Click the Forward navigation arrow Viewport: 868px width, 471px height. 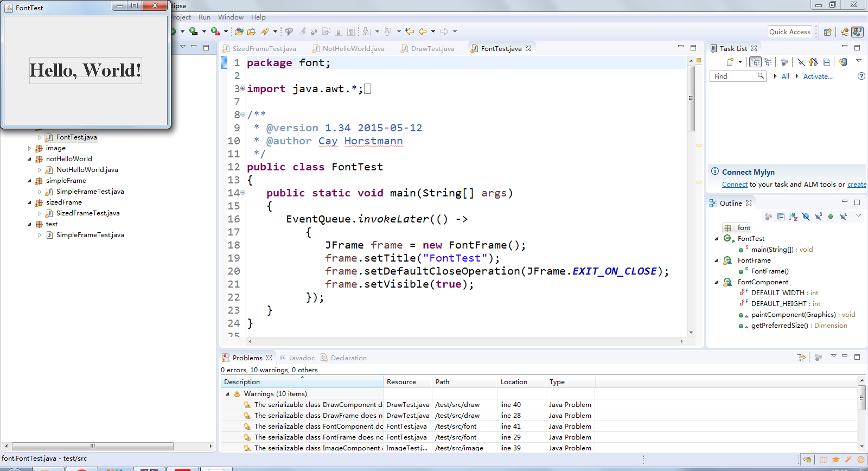[444, 31]
